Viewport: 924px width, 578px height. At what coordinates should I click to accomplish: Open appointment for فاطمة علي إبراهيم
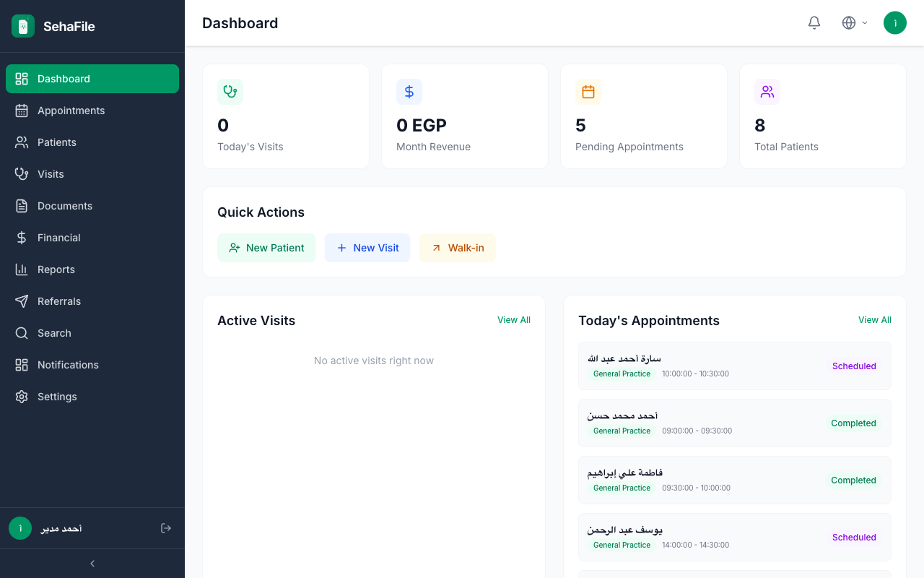(735, 480)
